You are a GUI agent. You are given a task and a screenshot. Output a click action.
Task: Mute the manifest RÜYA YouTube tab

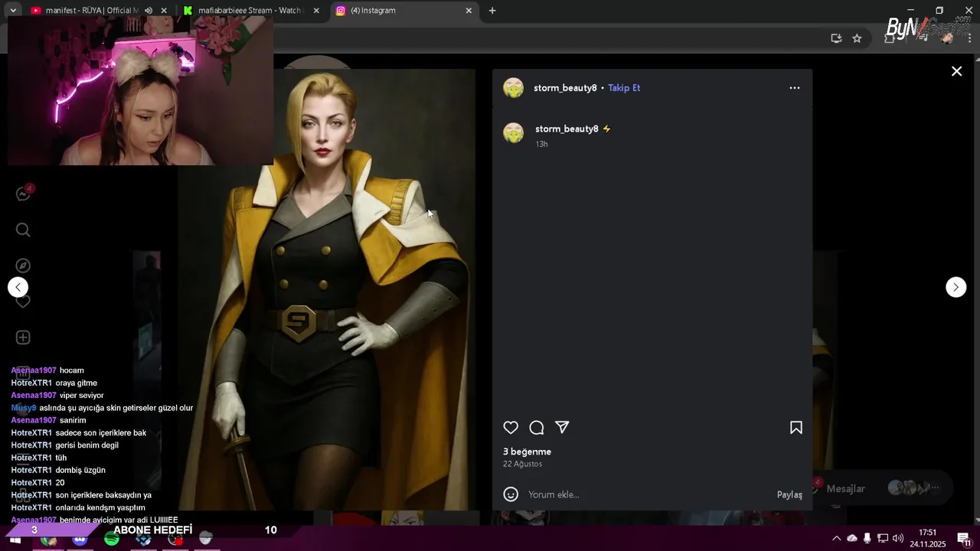tap(149, 11)
